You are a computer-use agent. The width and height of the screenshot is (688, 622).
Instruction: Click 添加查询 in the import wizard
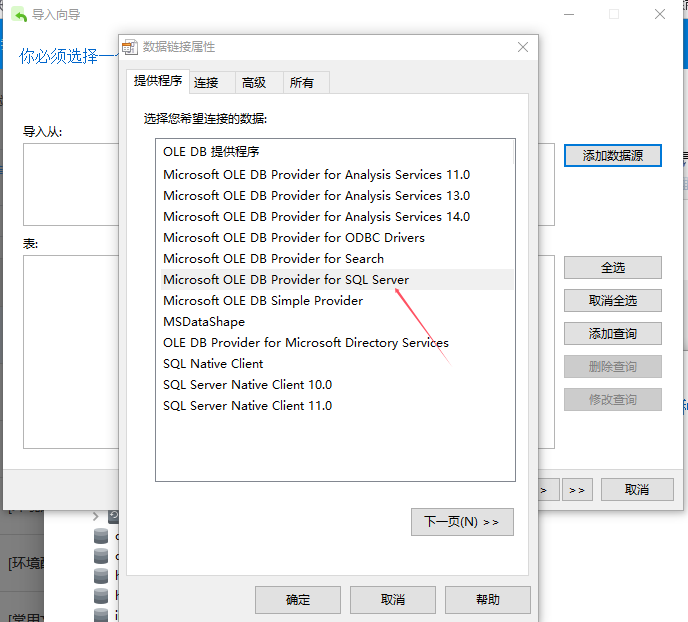click(613, 334)
